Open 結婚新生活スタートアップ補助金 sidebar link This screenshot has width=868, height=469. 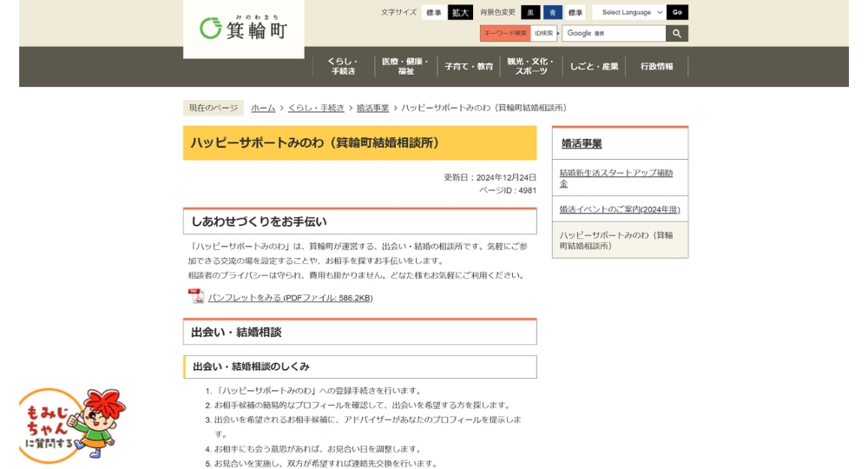[615, 178]
